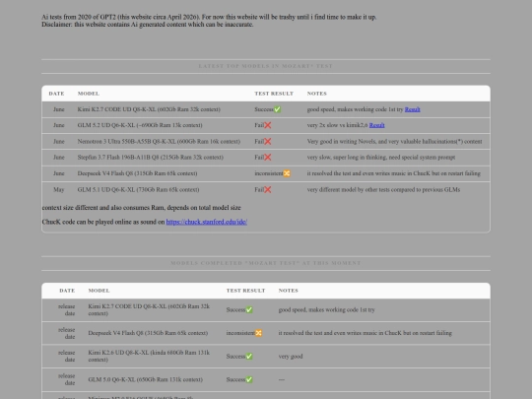Click the 'June' date cell of Nemotron 3 Ultra
This screenshot has height=399, width=532.
pyautogui.click(x=59, y=141)
